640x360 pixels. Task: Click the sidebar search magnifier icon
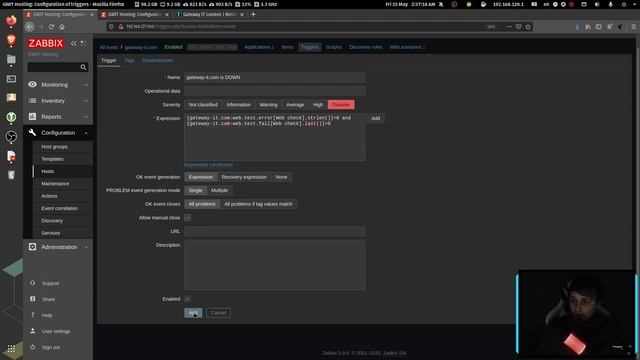pos(83,67)
